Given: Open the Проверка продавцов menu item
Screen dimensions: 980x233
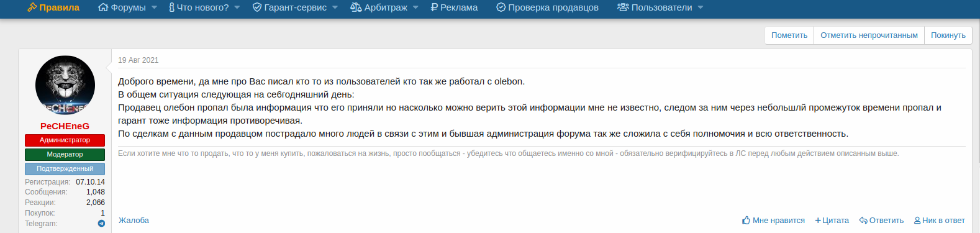Looking at the screenshot, I should [x=547, y=7].
